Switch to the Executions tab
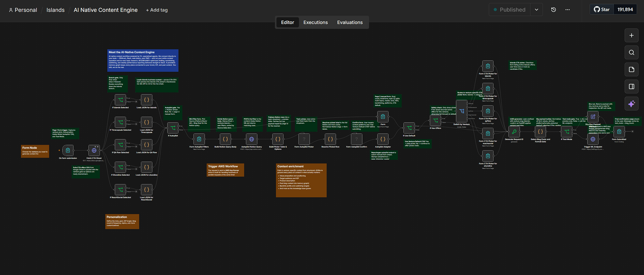The height and width of the screenshot is (275, 644). [x=316, y=22]
